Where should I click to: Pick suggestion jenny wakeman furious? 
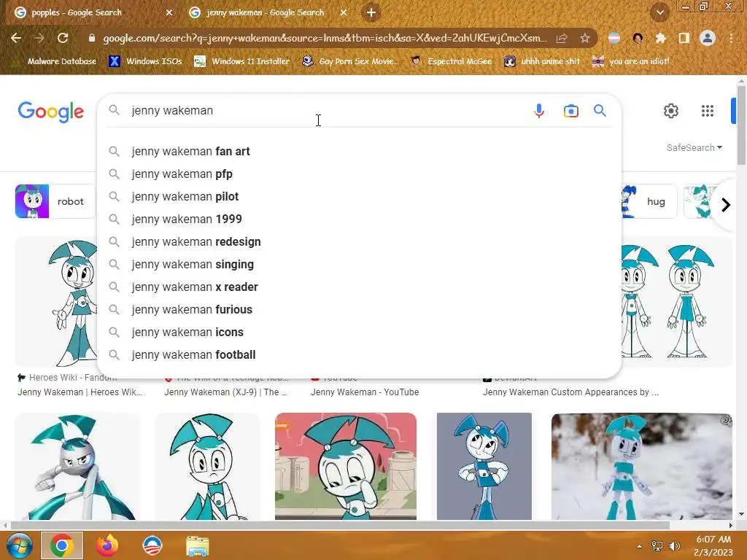tap(359, 309)
